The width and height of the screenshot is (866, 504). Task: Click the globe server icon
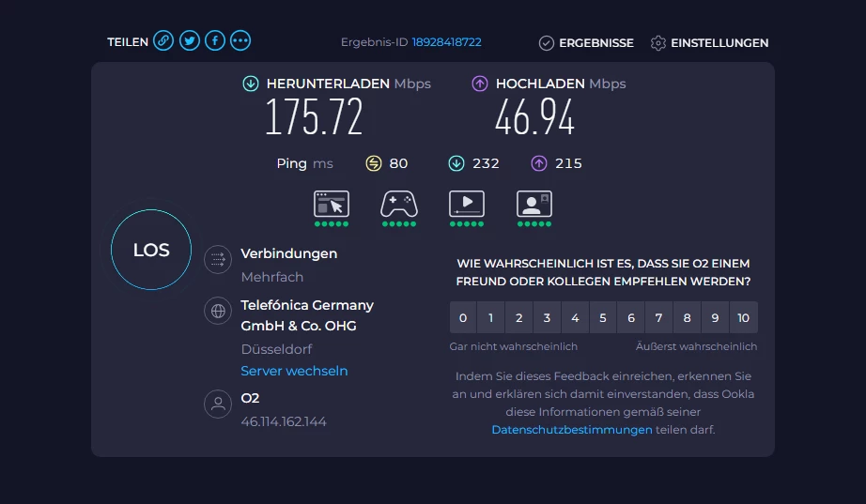[218, 311]
